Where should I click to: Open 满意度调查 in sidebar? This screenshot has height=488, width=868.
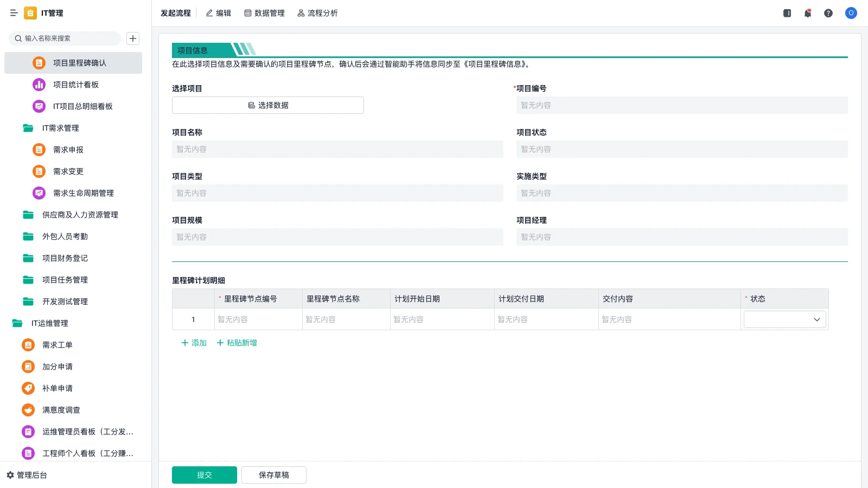point(73,410)
